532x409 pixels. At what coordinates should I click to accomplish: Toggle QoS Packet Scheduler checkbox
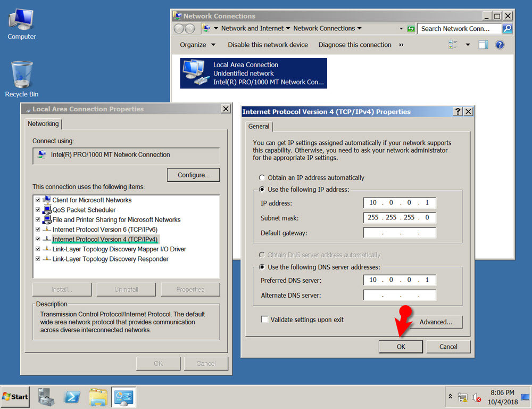click(38, 210)
